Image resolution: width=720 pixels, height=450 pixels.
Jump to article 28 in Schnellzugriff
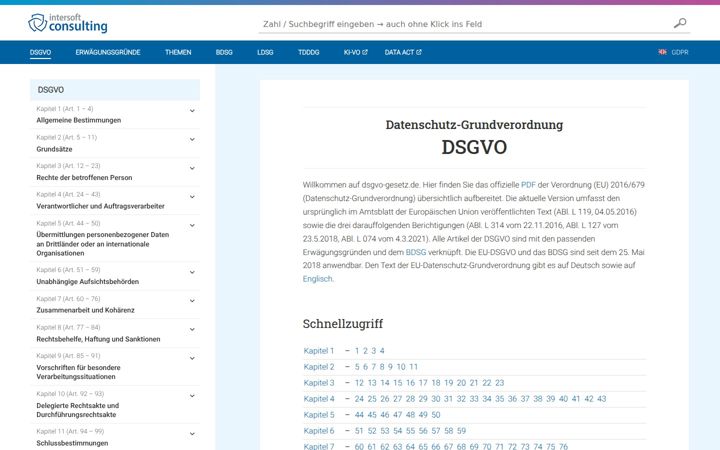(x=410, y=399)
